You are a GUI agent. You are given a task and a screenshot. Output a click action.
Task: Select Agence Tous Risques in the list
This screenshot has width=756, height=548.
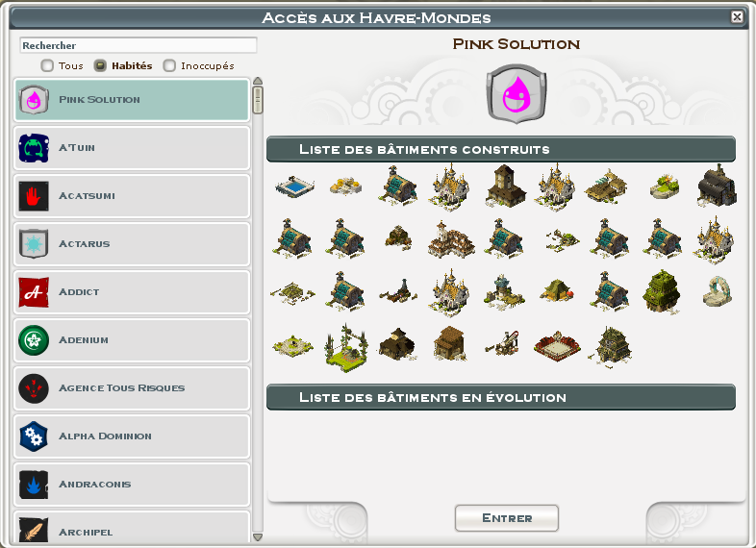(132, 388)
